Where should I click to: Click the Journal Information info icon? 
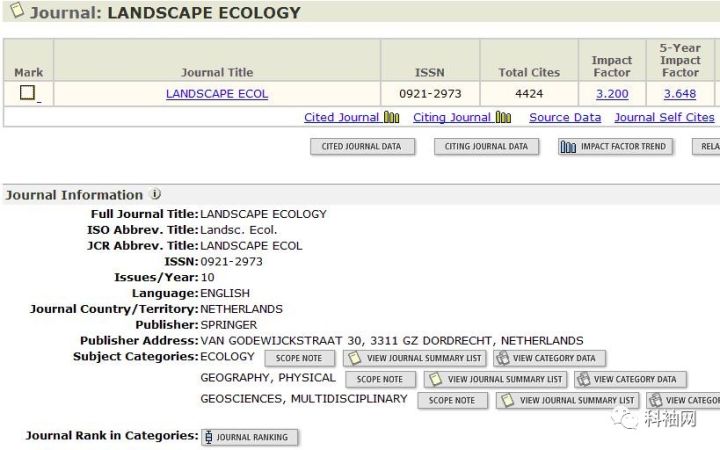point(156,195)
